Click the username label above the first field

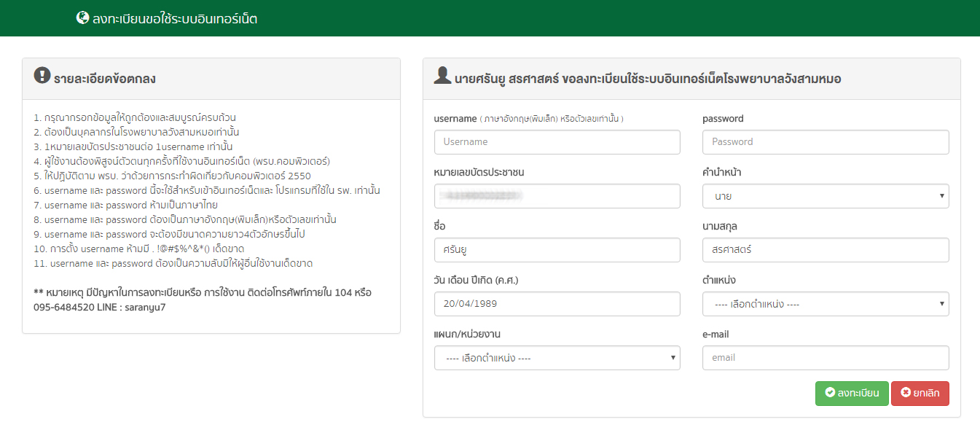pyautogui.click(x=455, y=118)
